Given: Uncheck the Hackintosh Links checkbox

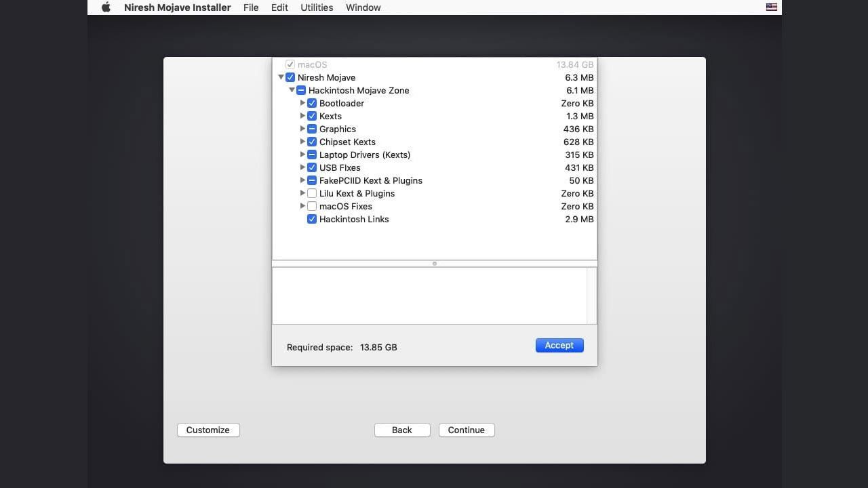Looking at the screenshot, I should [312, 219].
